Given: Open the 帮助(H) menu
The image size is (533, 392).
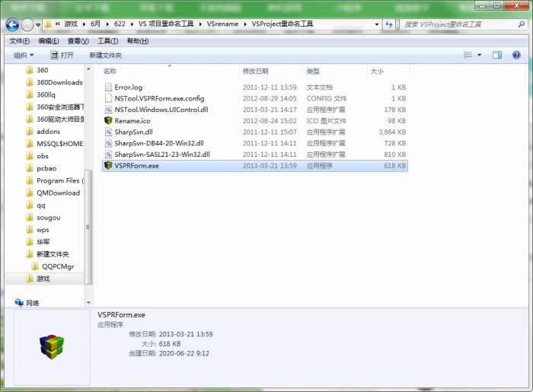Looking at the screenshot, I should pyautogui.click(x=138, y=41).
